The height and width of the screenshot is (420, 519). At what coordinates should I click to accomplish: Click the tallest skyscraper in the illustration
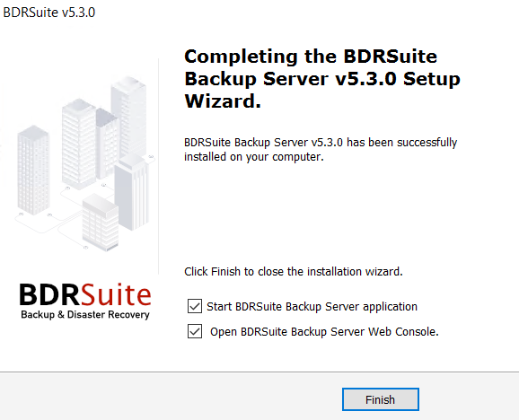[x=128, y=116]
